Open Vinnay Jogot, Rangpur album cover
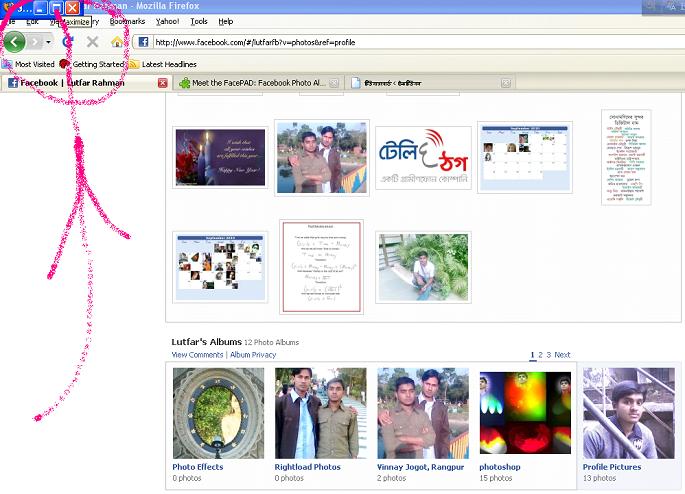The height and width of the screenshot is (494, 685). [x=423, y=413]
